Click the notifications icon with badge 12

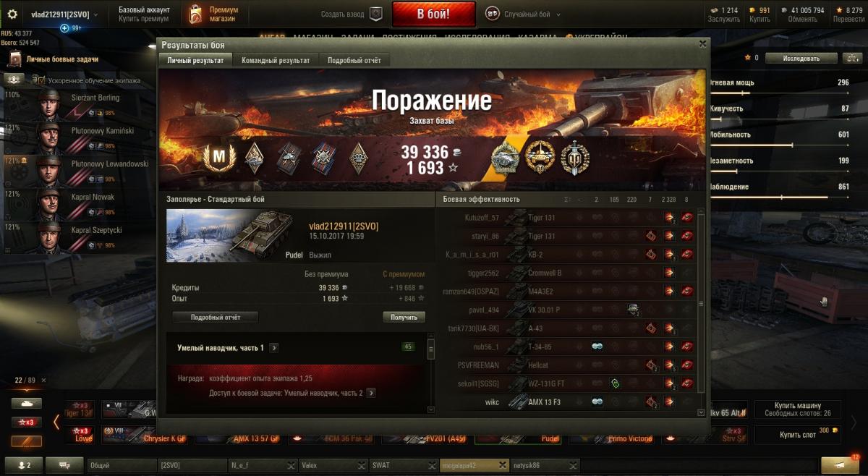[843, 465]
